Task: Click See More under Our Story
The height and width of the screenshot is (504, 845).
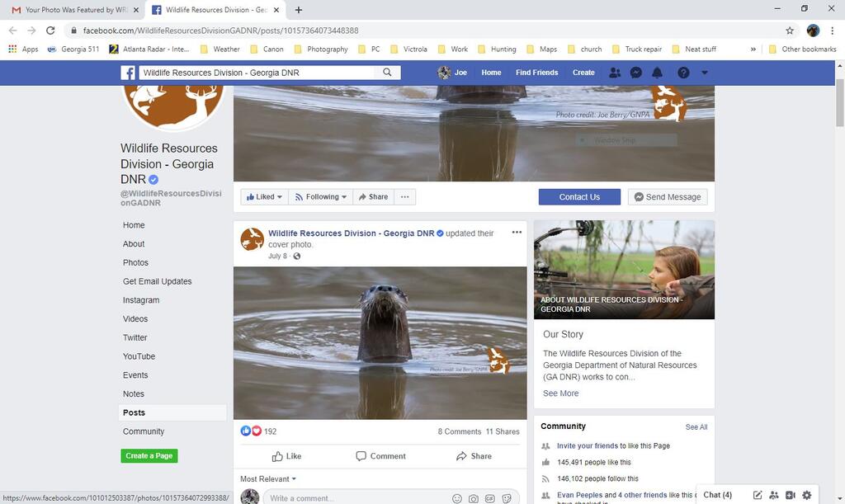Action: pyautogui.click(x=560, y=393)
